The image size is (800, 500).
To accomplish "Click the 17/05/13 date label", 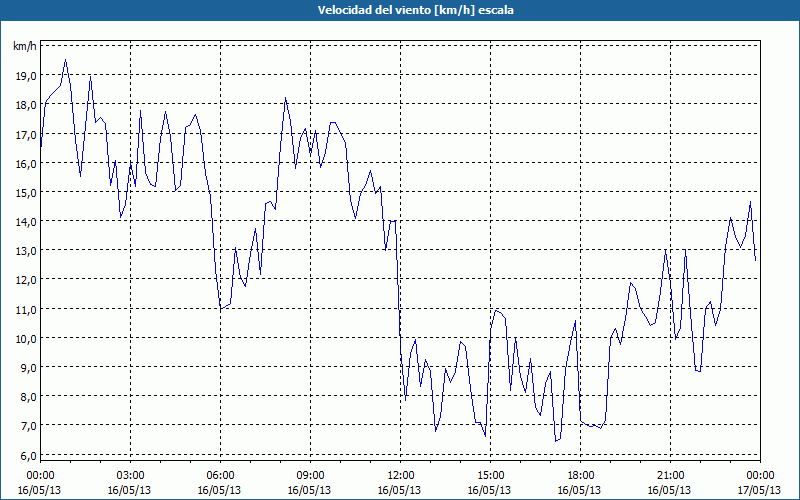I will click(760, 490).
